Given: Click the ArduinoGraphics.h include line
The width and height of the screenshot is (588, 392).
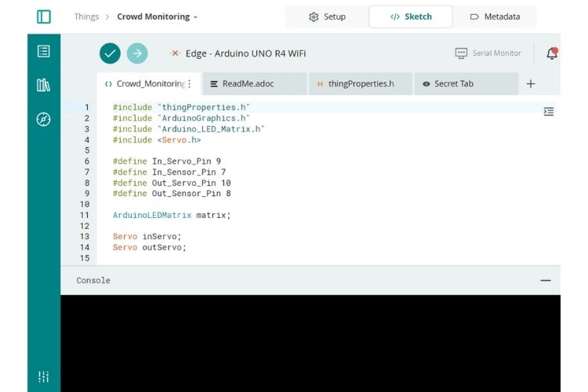Looking at the screenshot, I should point(181,118).
